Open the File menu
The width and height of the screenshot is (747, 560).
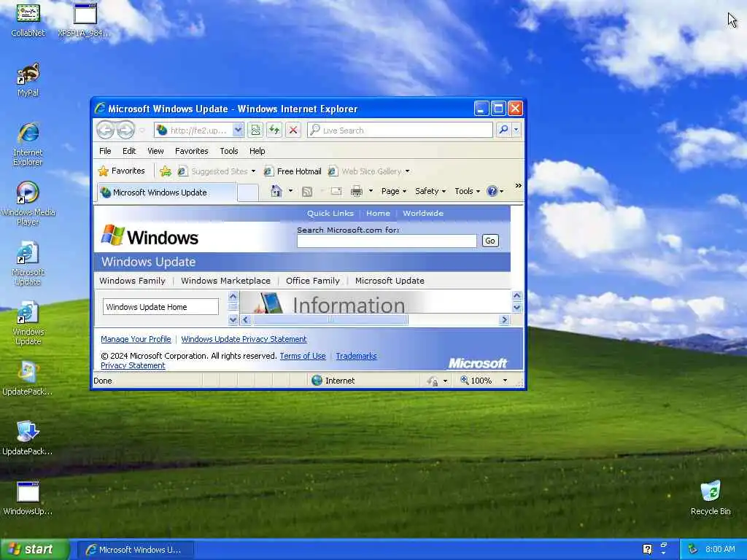(x=105, y=151)
